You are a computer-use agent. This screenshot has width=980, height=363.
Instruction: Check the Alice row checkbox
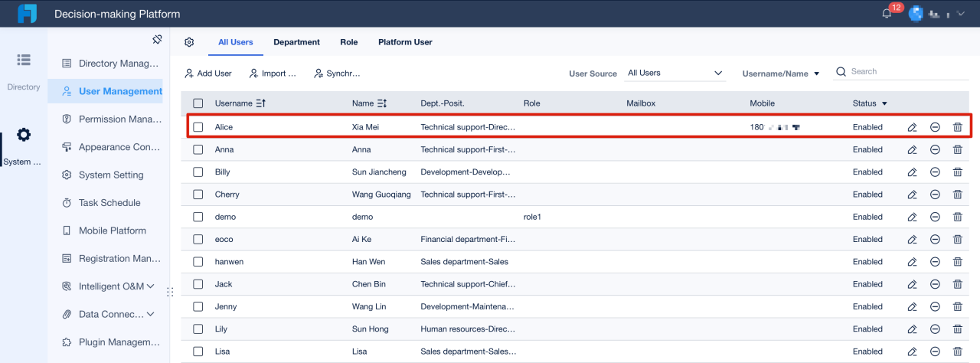198,127
